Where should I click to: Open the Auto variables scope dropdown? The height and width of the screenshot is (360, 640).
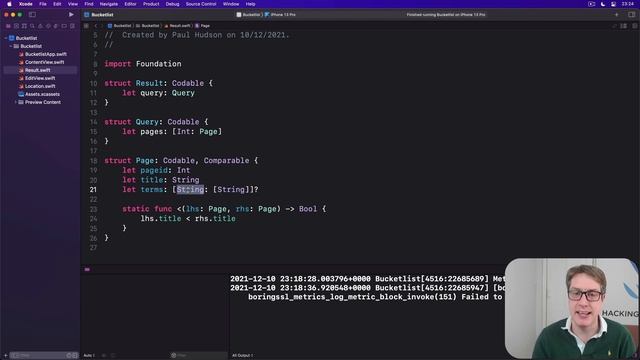coord(89,356)
